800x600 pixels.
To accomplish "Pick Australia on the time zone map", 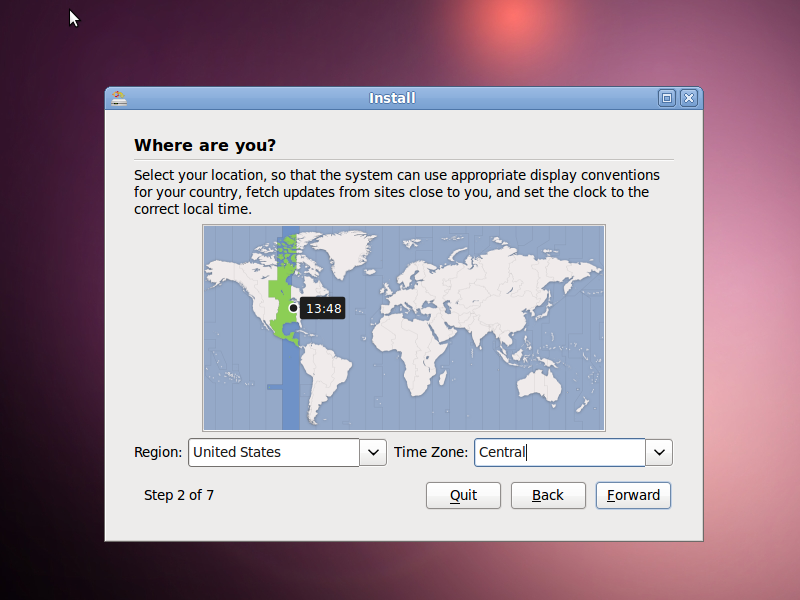I will (545, 380).
